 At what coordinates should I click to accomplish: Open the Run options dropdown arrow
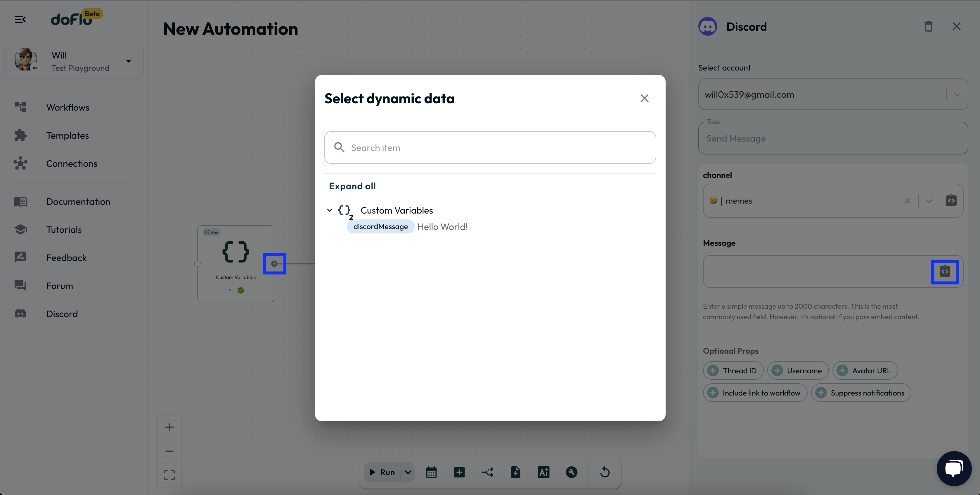[408, 472]
